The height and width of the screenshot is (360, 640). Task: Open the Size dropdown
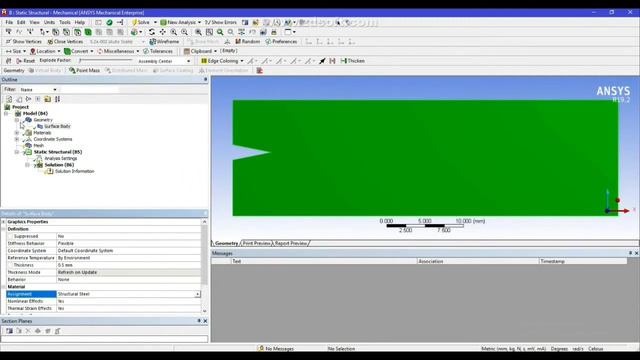click(16, 51)
